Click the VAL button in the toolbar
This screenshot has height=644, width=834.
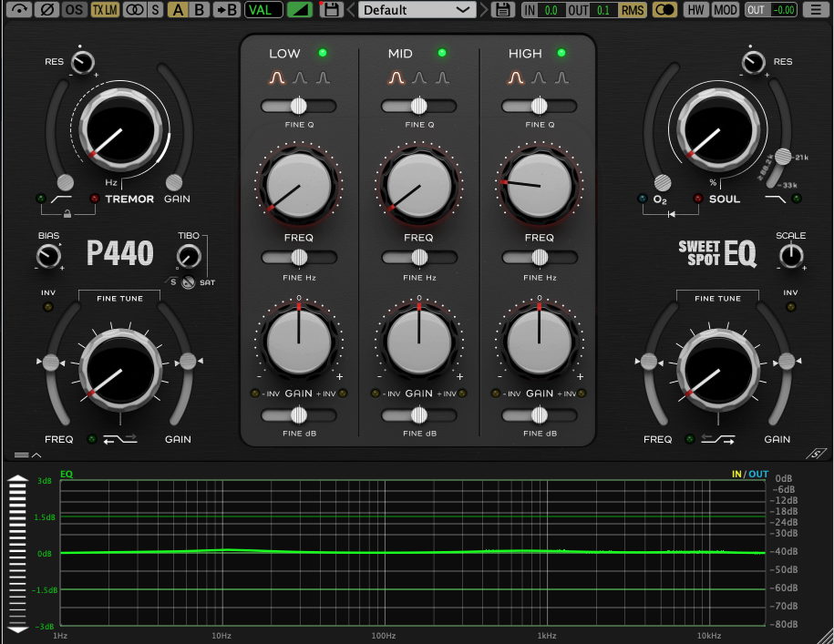pos(263,9)
